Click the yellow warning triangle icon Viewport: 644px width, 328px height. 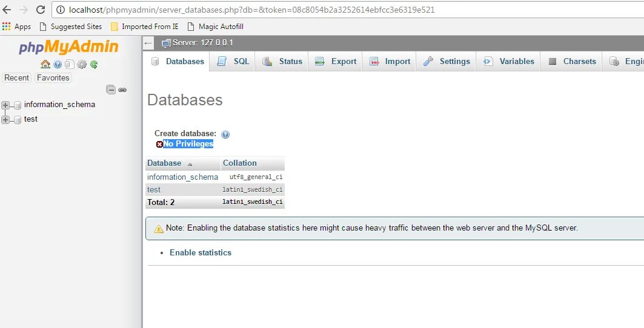click(159, 229)
